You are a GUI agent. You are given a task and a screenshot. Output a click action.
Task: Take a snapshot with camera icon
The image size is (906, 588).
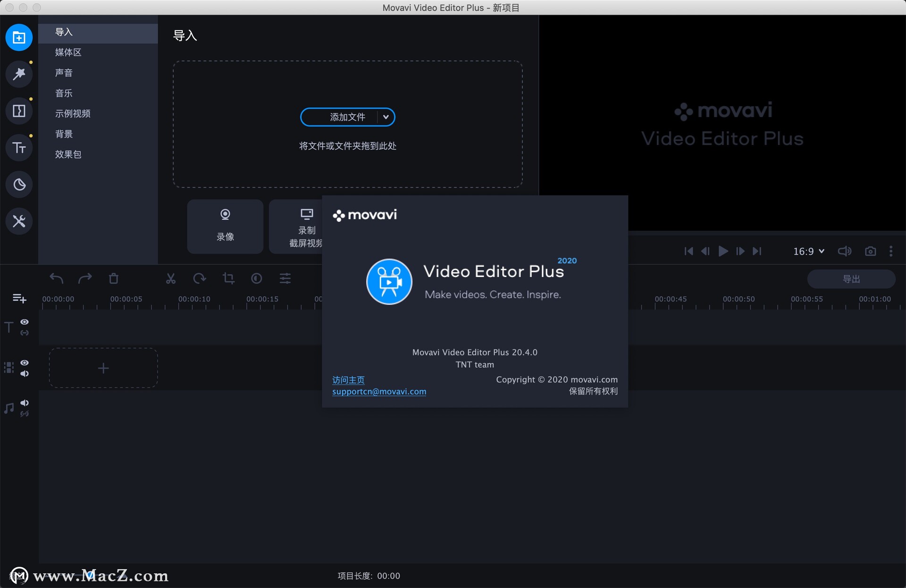(871, 251)
